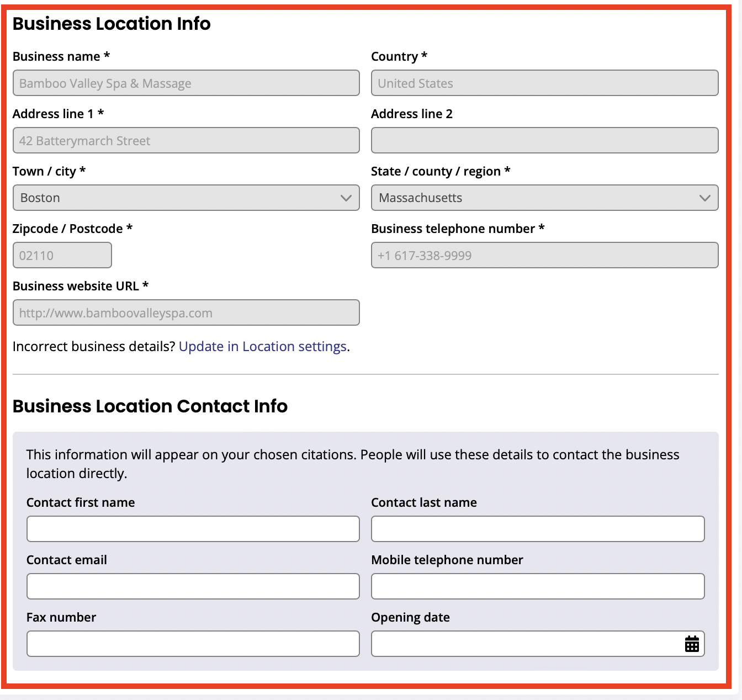Select the Country field showing United States
Viewport: 742px width, 700px height.
pyautogui.click(x=544, y=83)
